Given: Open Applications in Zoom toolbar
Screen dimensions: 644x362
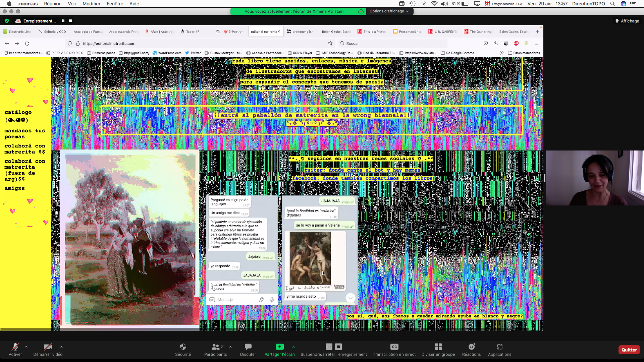Looking at the screenshot, I should [x=499, y=349].
